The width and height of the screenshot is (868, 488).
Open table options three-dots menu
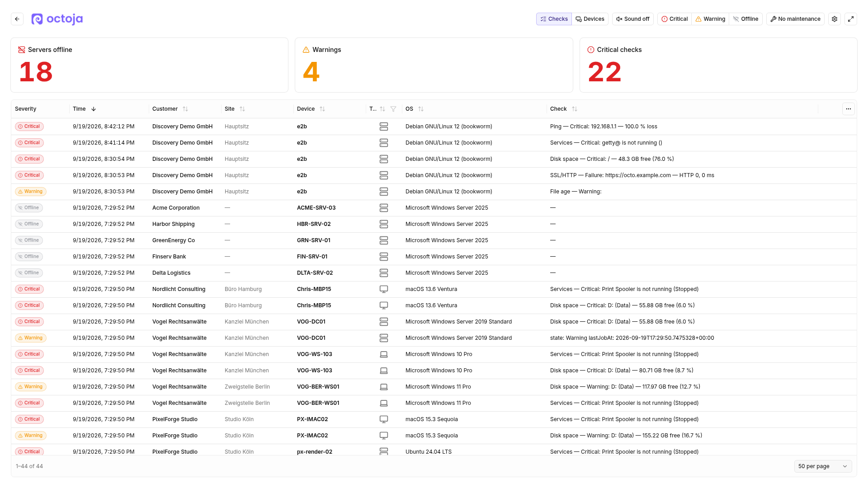[849, 109]
